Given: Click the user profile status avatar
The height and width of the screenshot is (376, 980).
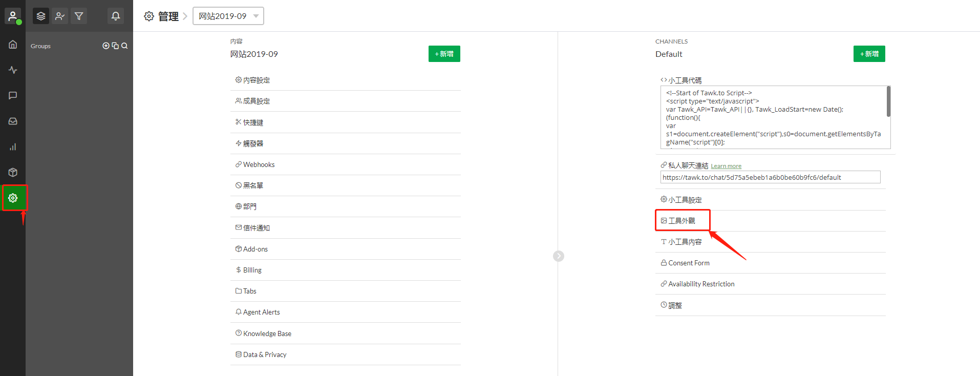Looking at the screenshot, I should click(x=13, y=16).
